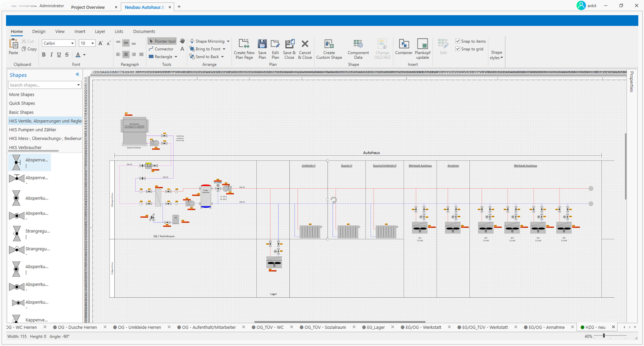Switch to the Design ribbon tab
This screenshot has height=346, width=644.
(x=39, y=31)
